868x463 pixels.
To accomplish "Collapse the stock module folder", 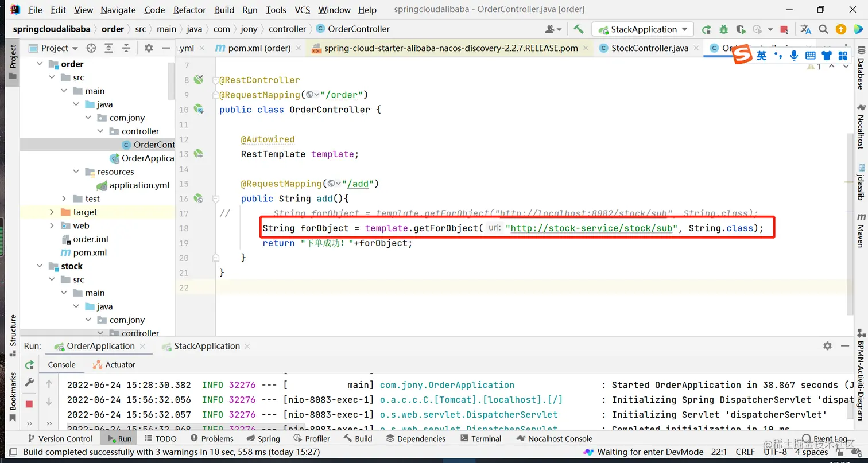I will [x=40, y=266].
